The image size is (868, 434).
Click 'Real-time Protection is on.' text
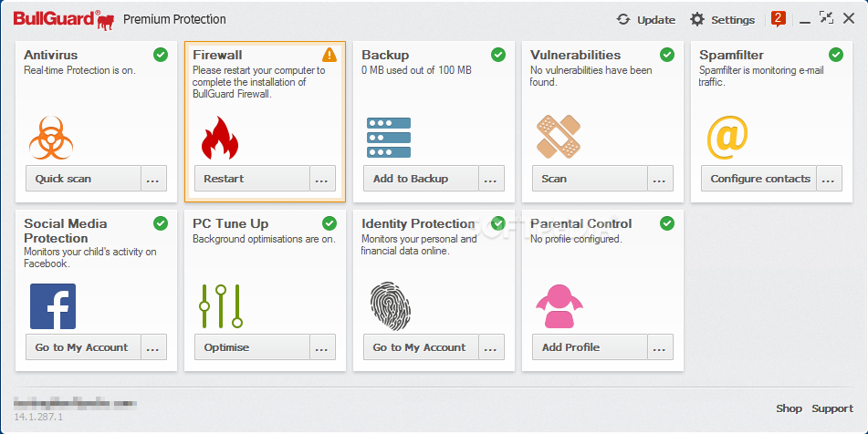(x=79, y=70)
